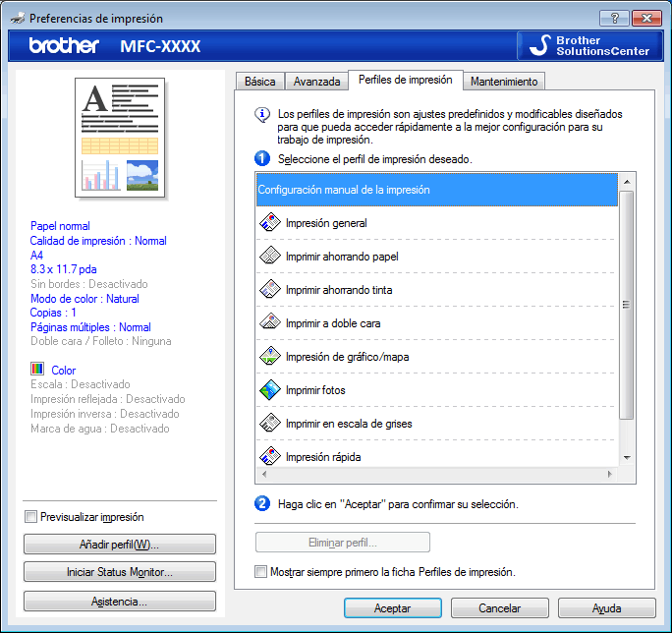Screen dimensions: 672x633
Task: Click 'Copias : 1' summary text
Action: coord(53,313)
